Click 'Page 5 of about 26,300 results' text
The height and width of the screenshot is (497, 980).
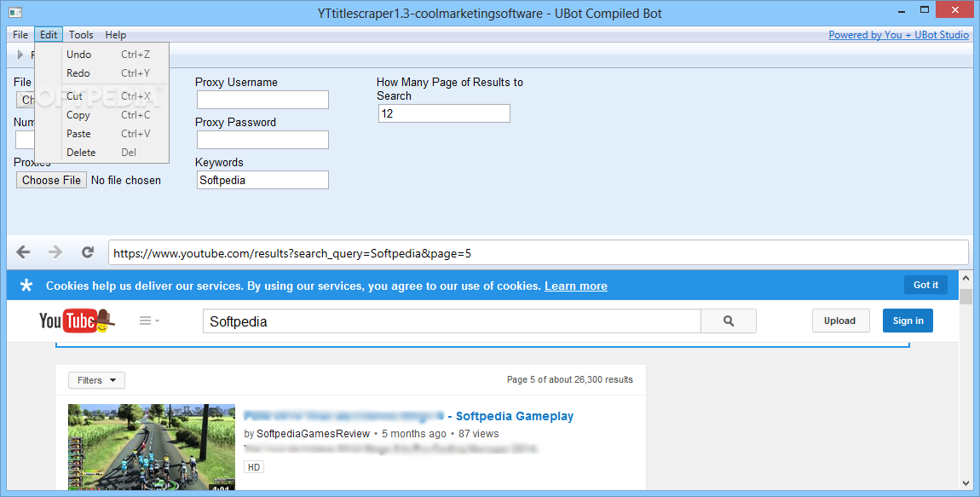570,379
